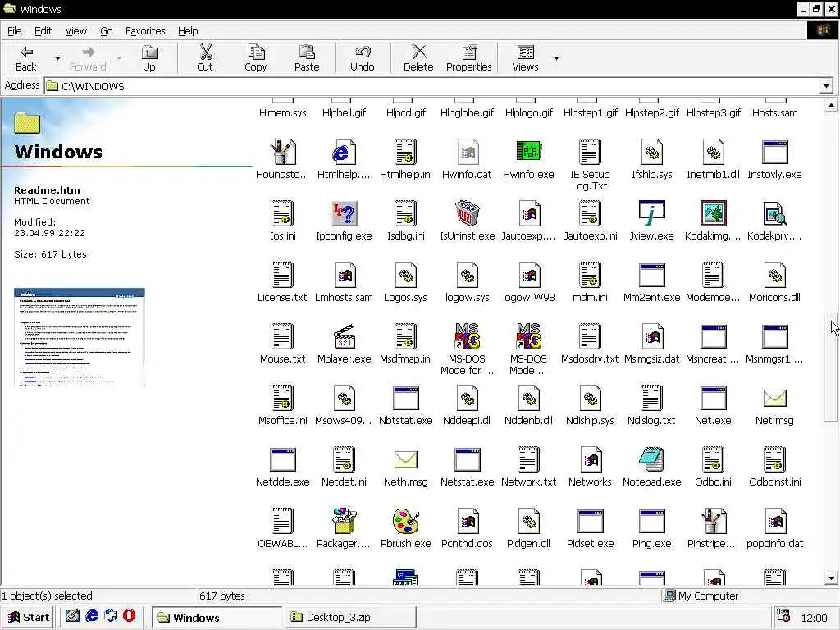Select the Hwinfo.exe circuit board icon

[x=529, y=152]
